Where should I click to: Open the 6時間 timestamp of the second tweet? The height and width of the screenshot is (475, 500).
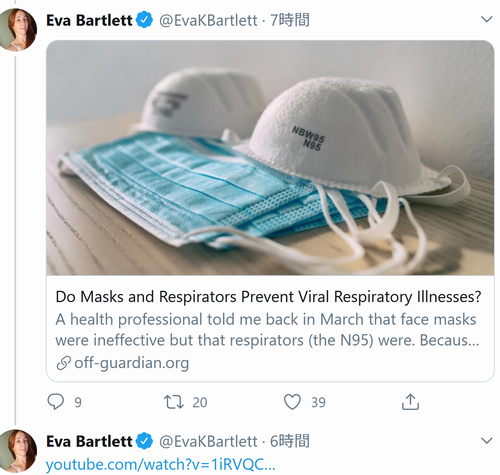click(x=290, y=441)
